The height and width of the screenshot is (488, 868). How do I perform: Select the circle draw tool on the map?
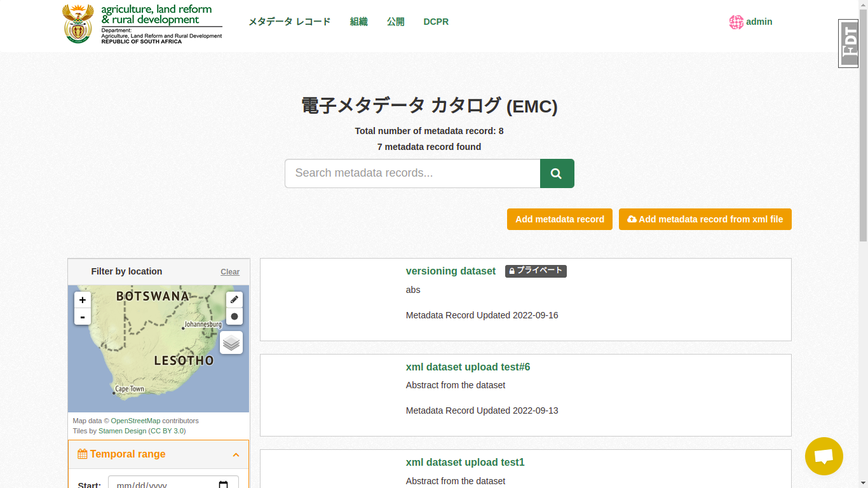pyautogui.click(x=234, y=316)
